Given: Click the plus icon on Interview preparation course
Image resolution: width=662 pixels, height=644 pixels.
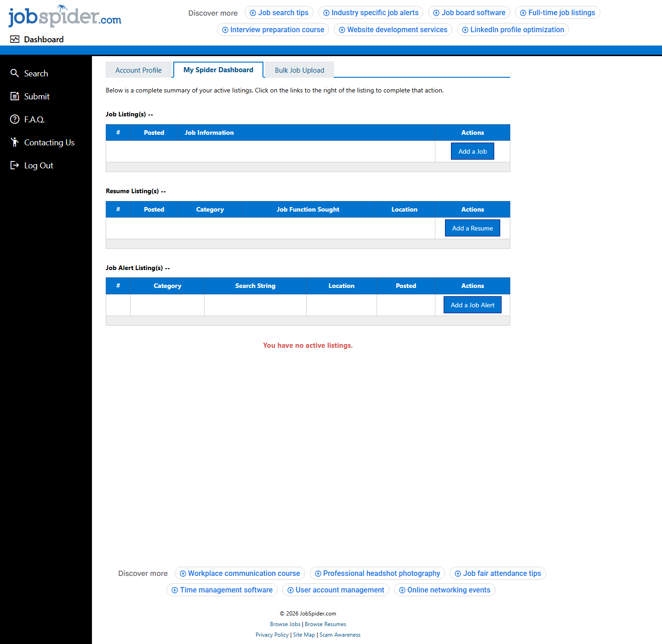Looking at the screenshot, I should click(x=225, y=29).
